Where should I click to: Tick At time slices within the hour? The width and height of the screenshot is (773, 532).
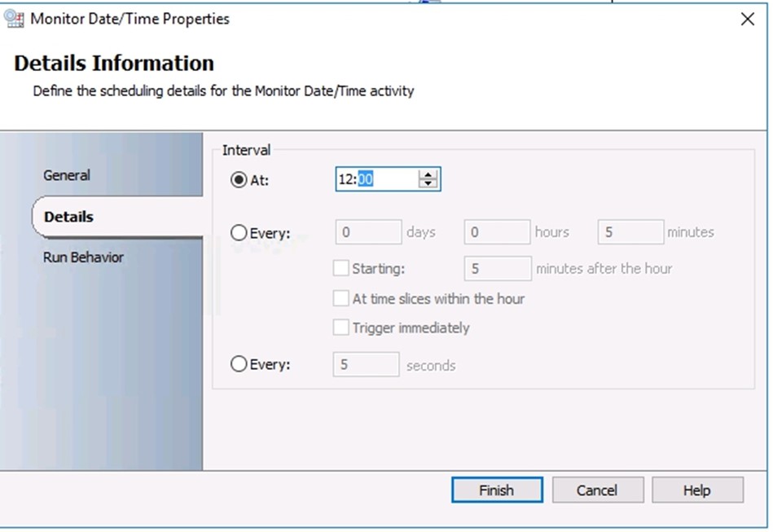point(340,298)
